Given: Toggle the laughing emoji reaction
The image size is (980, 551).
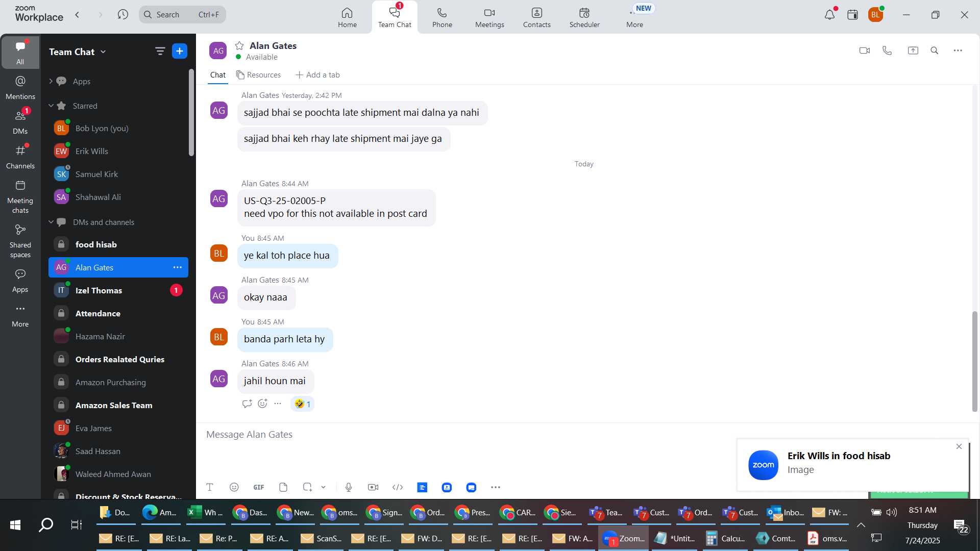Looking at the screenshot, I should 302,404.
